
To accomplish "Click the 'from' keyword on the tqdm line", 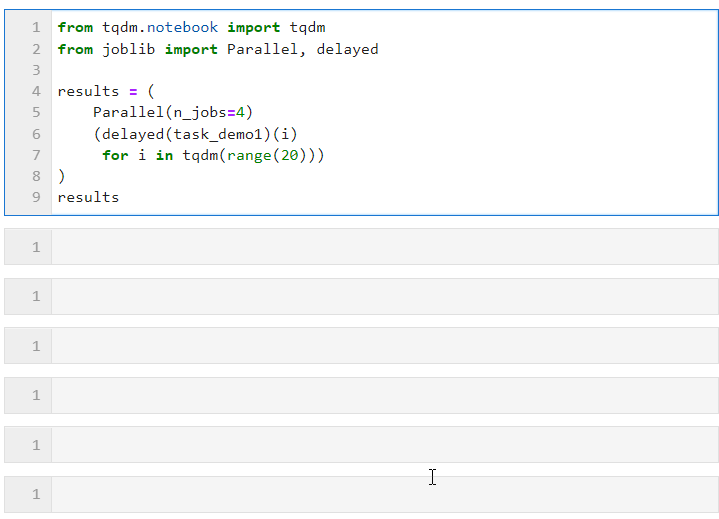I will [x=75, y=28].
